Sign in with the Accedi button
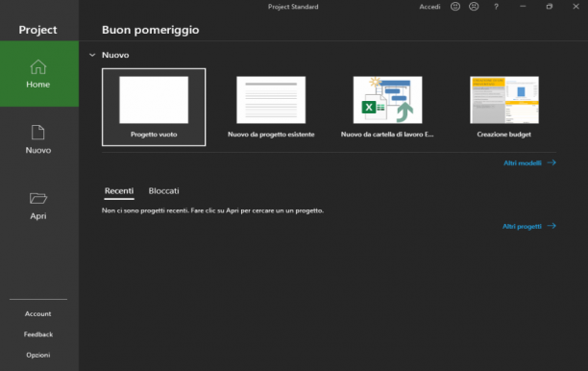 coord(429,7)
